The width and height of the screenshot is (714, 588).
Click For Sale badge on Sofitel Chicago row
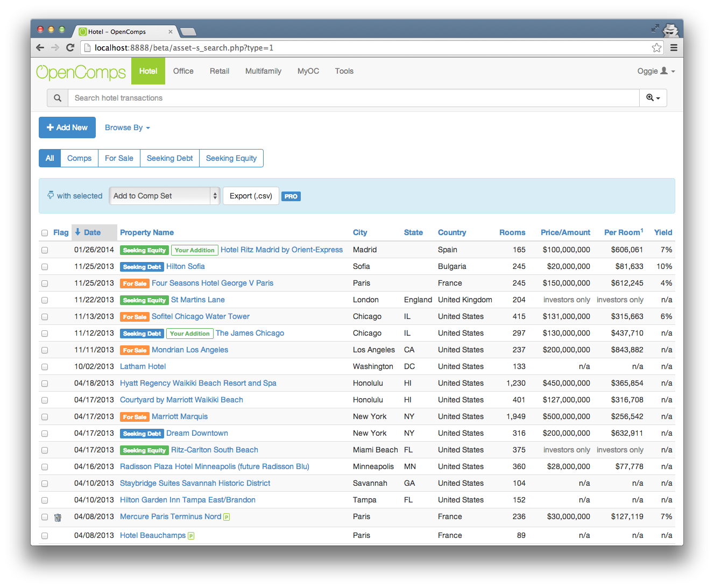[135, 317]
